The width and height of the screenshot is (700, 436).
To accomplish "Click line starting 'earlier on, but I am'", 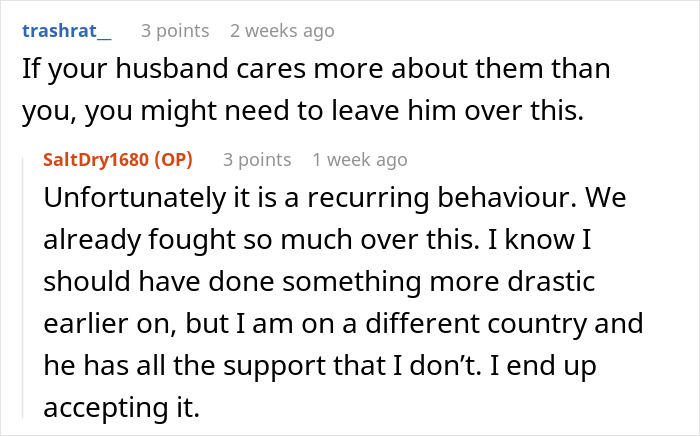I will click(x=343, y=324).
